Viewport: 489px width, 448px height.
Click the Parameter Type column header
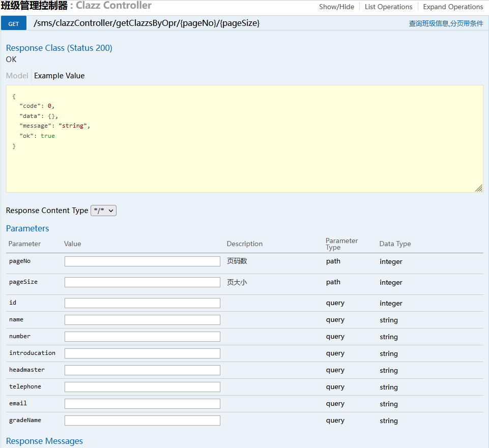point(341,244)
